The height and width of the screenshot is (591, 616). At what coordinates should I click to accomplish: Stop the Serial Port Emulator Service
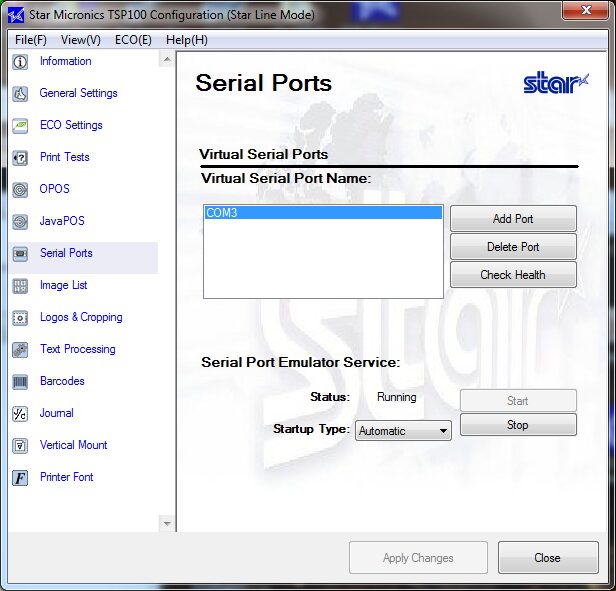coord(518,424)
